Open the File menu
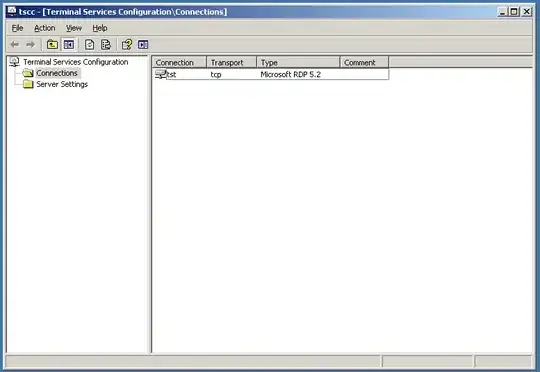 17,28
